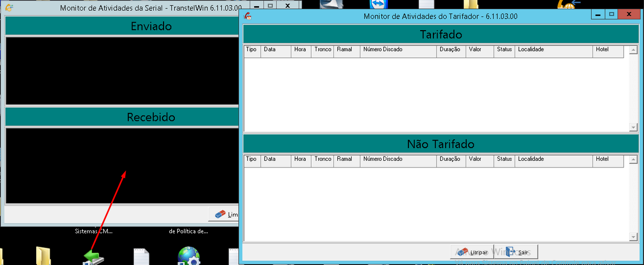Image resolution: width=644 pixels, height=265 pixels.
Task: Click scroll-up arrow of Tarifado list
Action: (633, 50)
